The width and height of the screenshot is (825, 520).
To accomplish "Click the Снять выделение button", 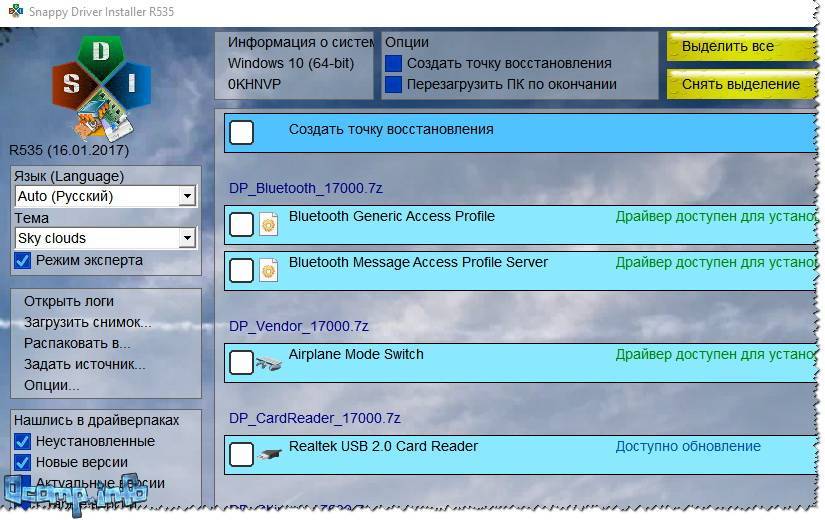I will (741, 84).
